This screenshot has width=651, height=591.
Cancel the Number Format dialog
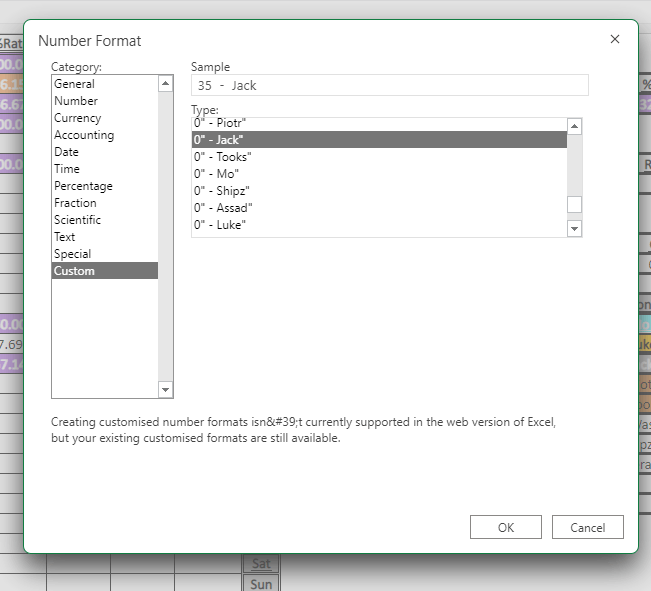[587, 527]
